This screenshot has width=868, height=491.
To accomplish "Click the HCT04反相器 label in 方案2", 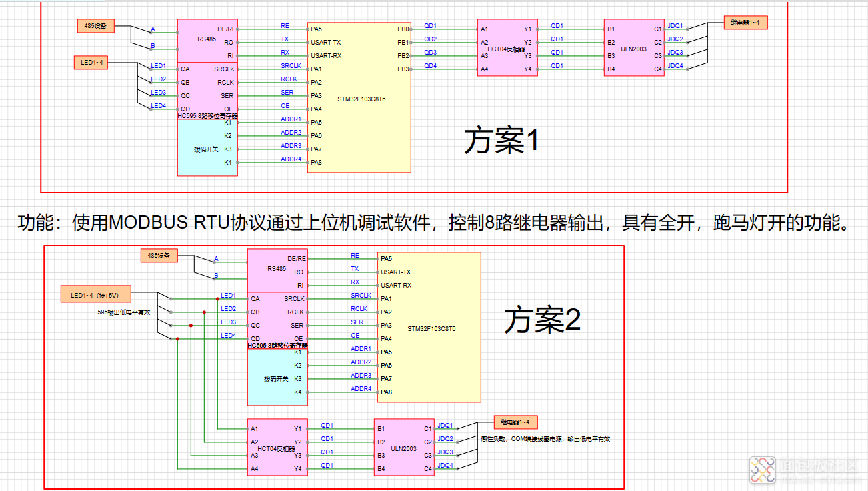I will (x=276, y=449).
